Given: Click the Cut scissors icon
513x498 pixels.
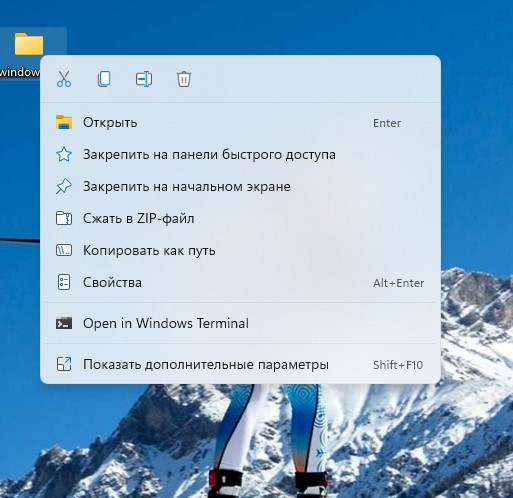Looking at the screenshot, I should (64, 79).
